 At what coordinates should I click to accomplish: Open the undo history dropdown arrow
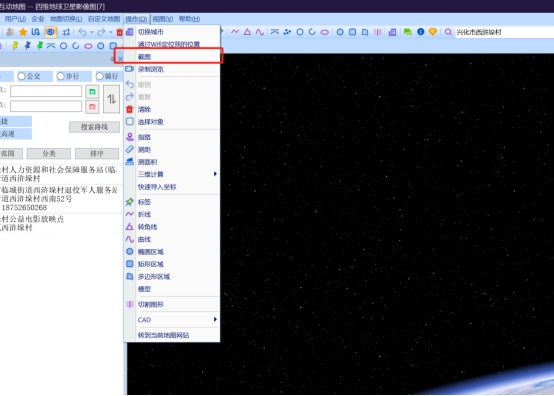click(x=92, y=32)
